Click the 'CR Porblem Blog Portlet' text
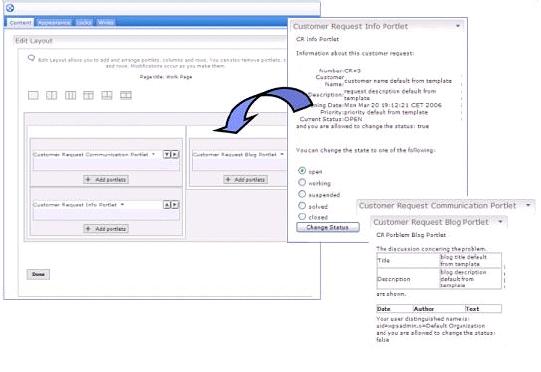Image resolution: width=541 pixels, height=372 pixels. (411, 235)
